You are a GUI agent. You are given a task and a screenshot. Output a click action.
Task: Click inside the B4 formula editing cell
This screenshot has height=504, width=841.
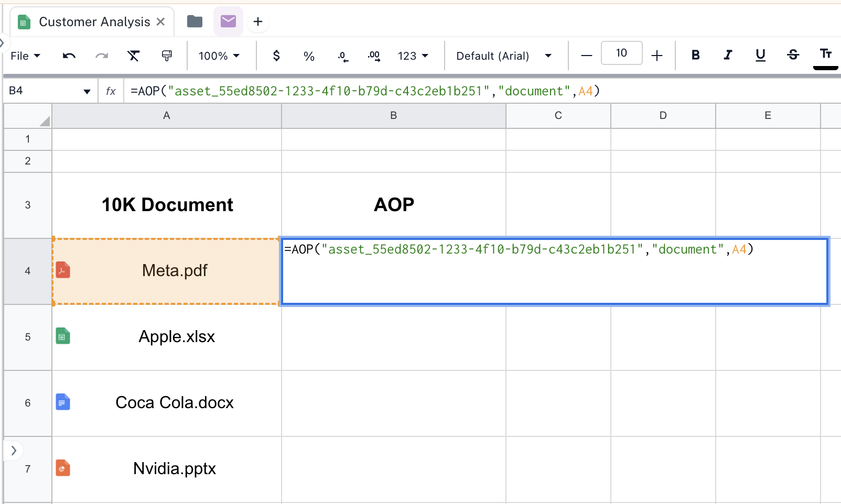coord(555,271)
